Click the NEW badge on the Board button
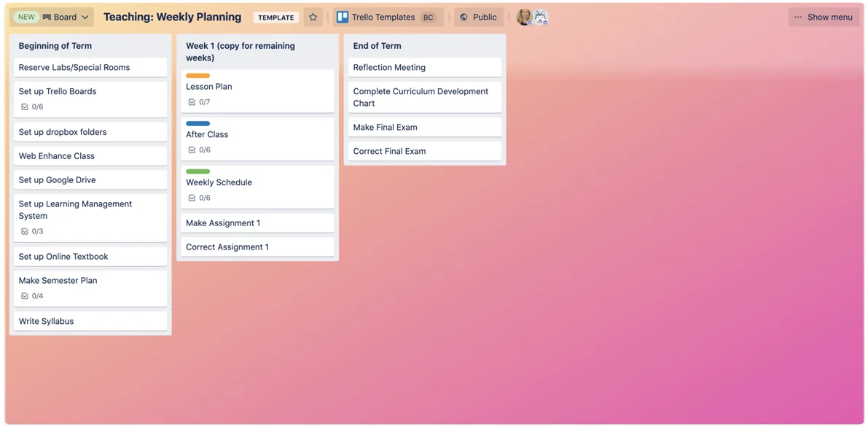This screenshot has width=868, height=426. coord(26,18)
